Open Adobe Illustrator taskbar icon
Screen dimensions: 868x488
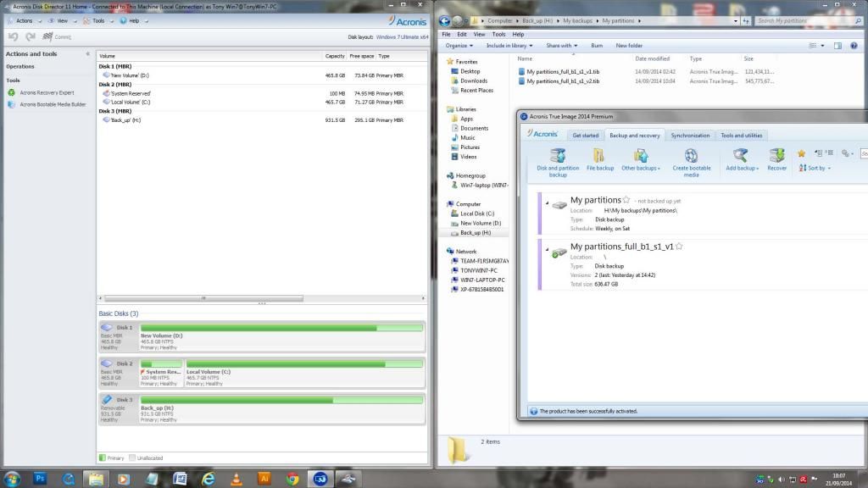[264, 479]
